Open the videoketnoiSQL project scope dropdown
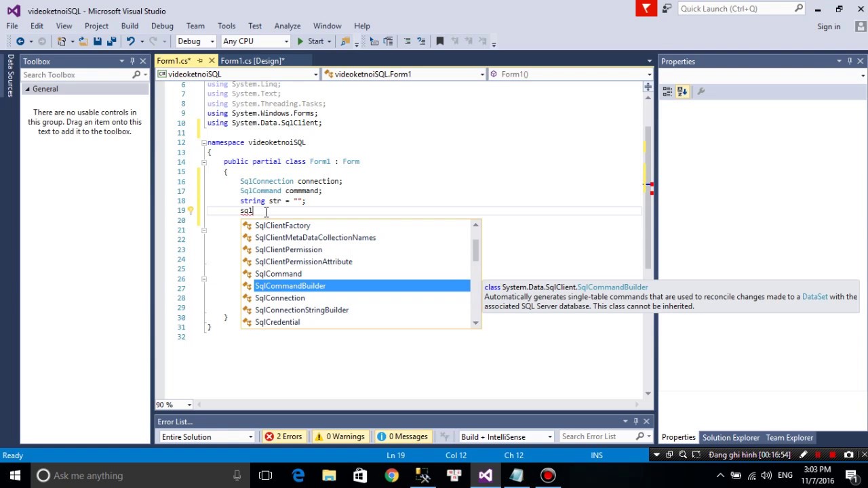Viewport: 868px width, 488px height. (x=316, y=74)
